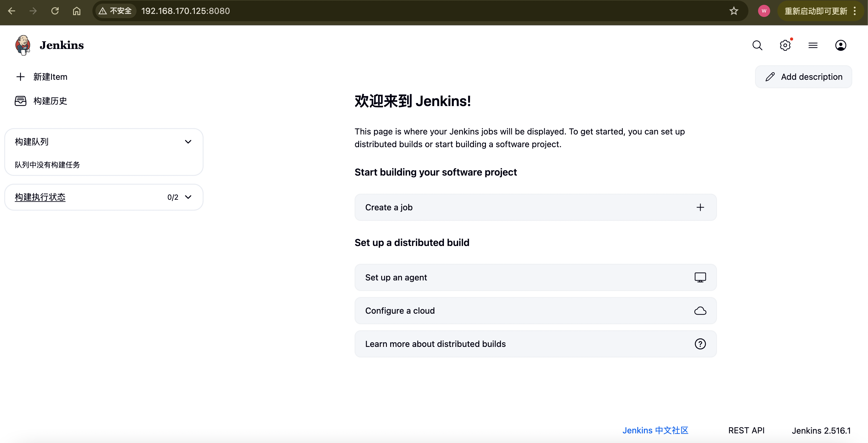This screenshot has height=443, width=868.
Task: Click the 欢迎来到 Jenkins! heading
Action: [413, 101]
